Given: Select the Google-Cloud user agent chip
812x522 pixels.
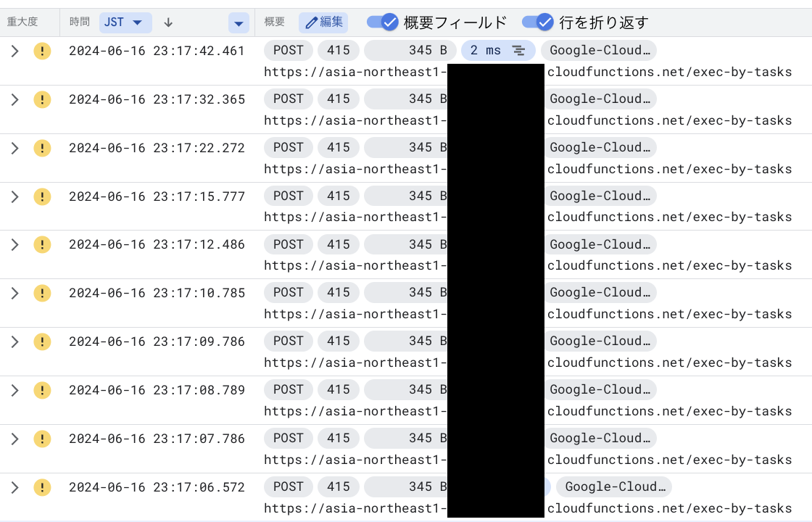Looking at the screenshot, I should pyautogui.click(x=600, y=50).
